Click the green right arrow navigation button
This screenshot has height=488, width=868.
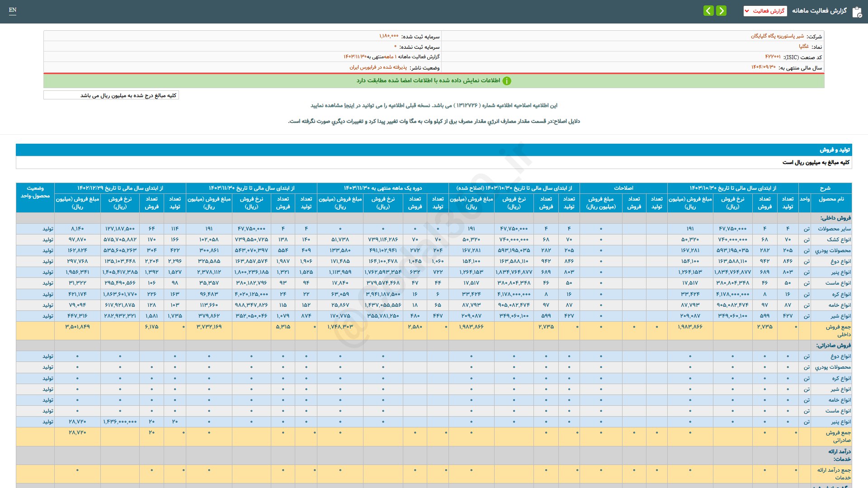pos(722,10)
